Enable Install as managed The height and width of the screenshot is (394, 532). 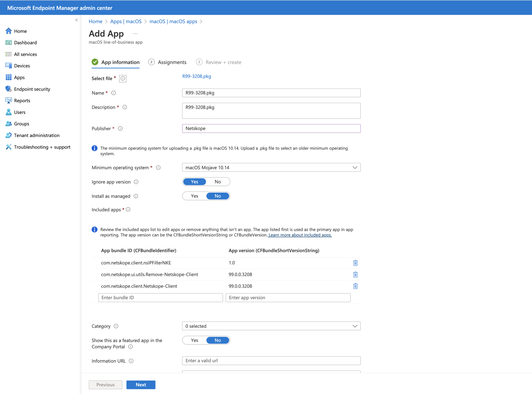(x=194, y=196)
